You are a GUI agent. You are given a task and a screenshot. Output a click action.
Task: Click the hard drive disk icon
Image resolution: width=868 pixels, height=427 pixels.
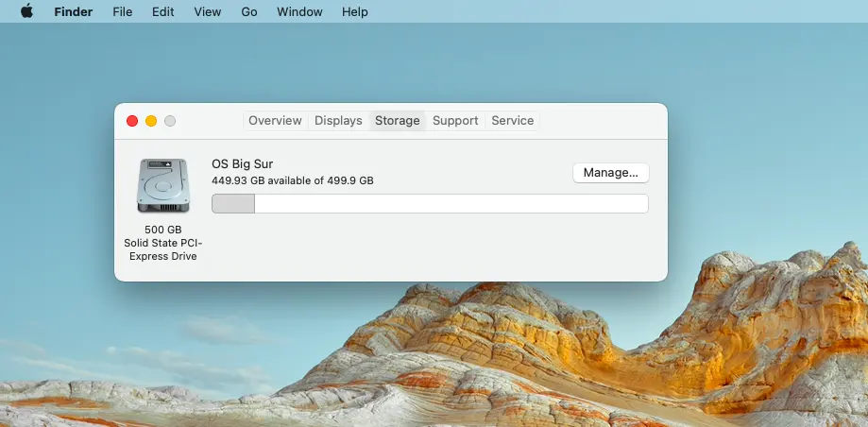(162, 185)
